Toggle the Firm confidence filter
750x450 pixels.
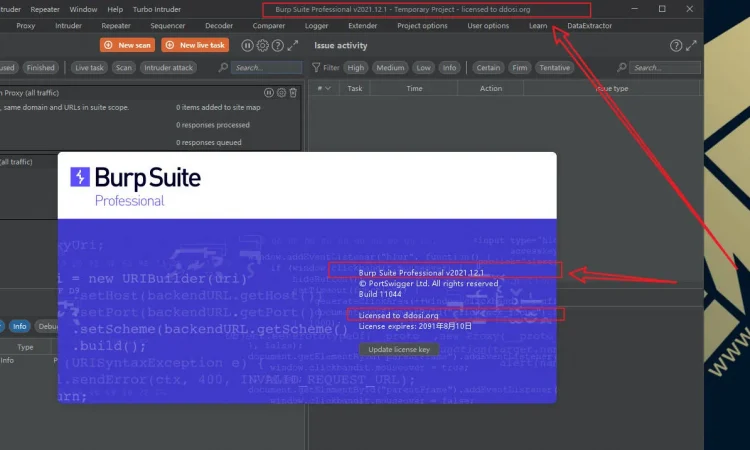pos(519,67)
